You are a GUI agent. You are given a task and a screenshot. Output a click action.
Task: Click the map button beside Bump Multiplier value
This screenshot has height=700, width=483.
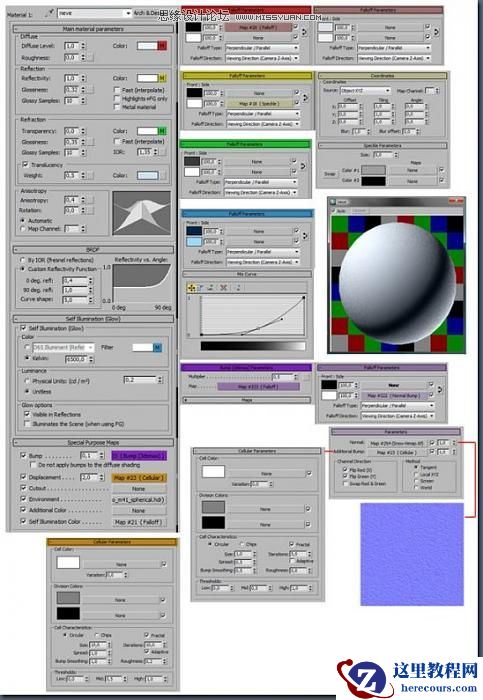click(x=306, y=377)
